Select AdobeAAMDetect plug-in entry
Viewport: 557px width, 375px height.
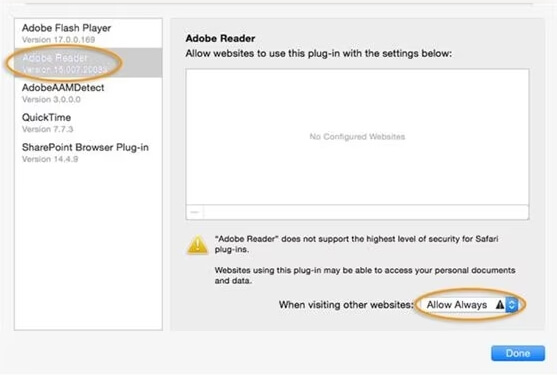tap(88, 93)
